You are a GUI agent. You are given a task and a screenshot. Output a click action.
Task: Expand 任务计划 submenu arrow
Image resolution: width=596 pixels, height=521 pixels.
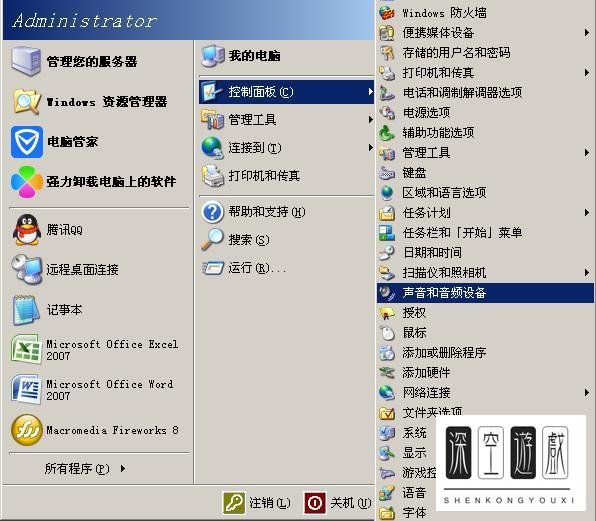click(587, 213)
